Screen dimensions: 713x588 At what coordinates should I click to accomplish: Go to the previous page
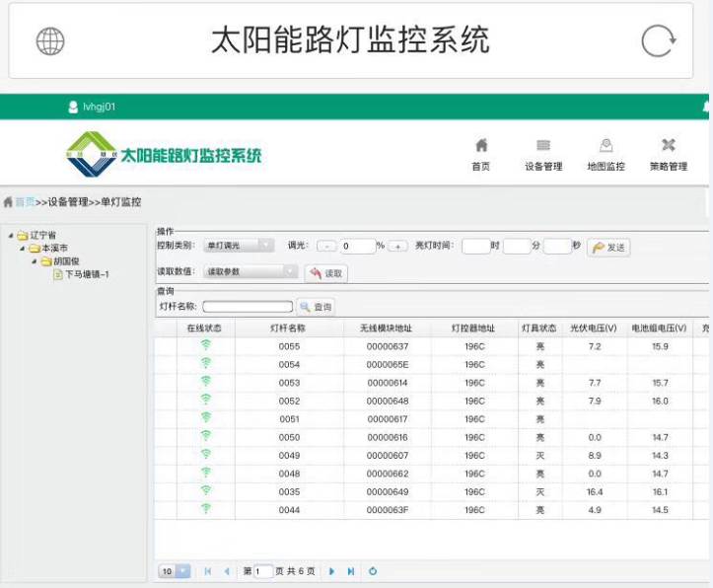(x=227, y=571)
